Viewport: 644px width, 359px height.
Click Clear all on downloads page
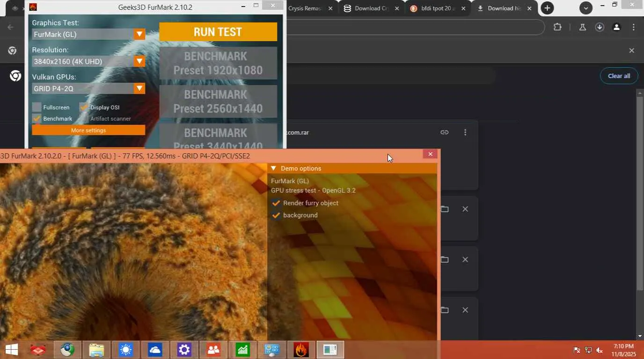point(619,76)
